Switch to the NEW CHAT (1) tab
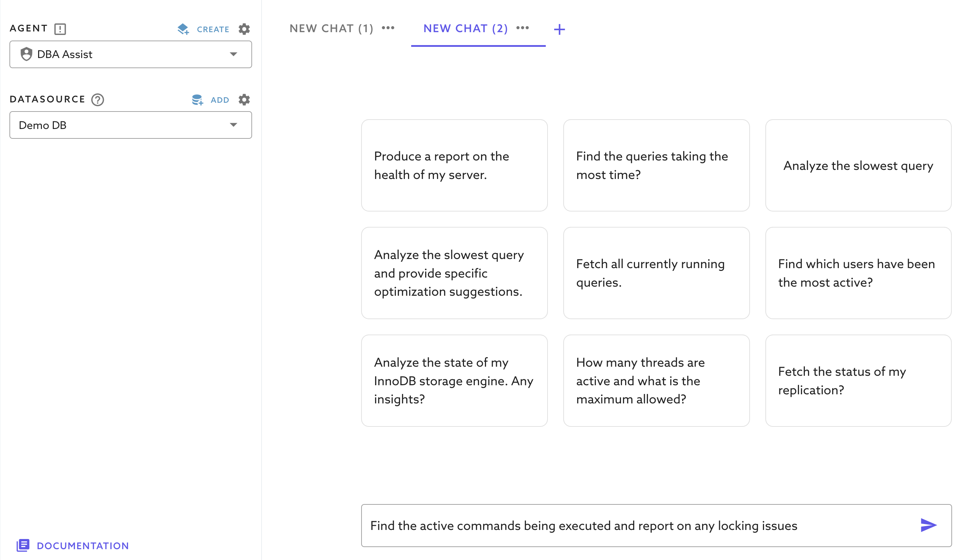Screen dimensions: 965x560 coord(331,28)
